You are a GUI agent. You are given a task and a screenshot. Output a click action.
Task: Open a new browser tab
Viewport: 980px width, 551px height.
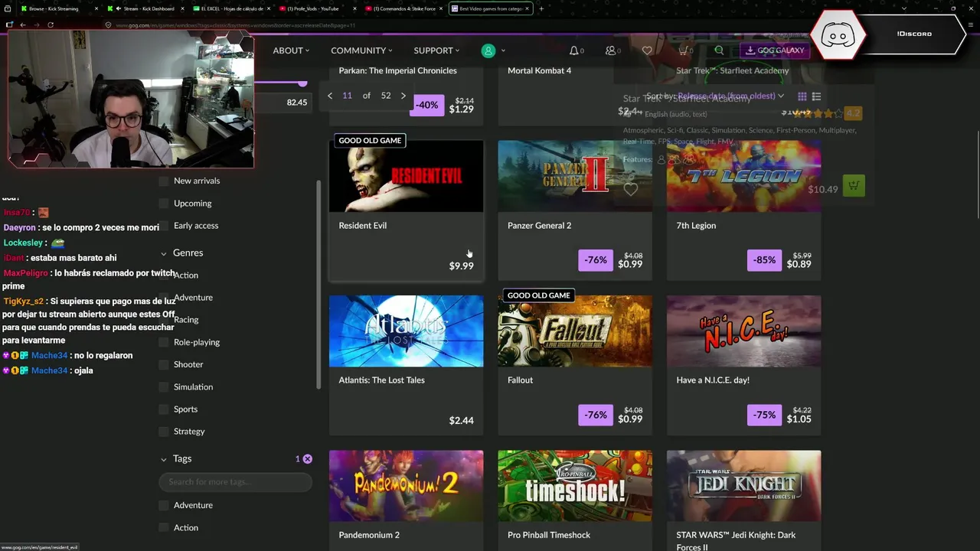pos(541,8)
